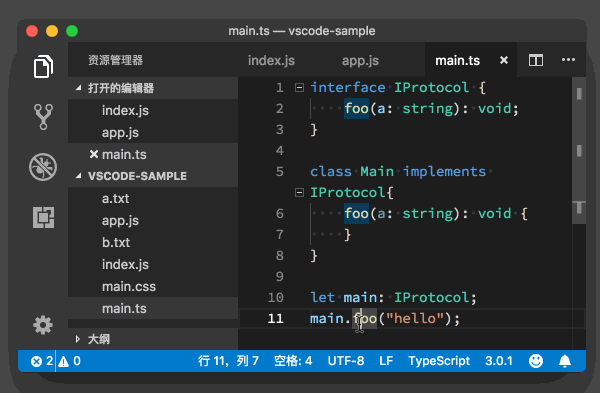
Task: Open the notifications bell
Action: pyautogui.click(x=565, y=361)
